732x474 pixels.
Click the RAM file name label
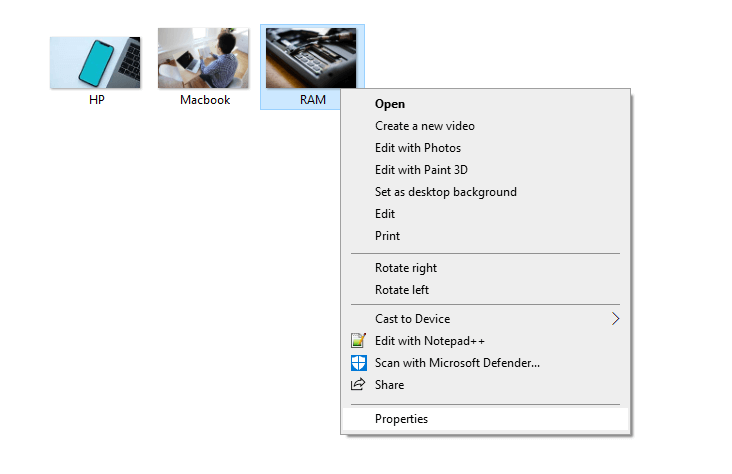[x=313, y=100]
